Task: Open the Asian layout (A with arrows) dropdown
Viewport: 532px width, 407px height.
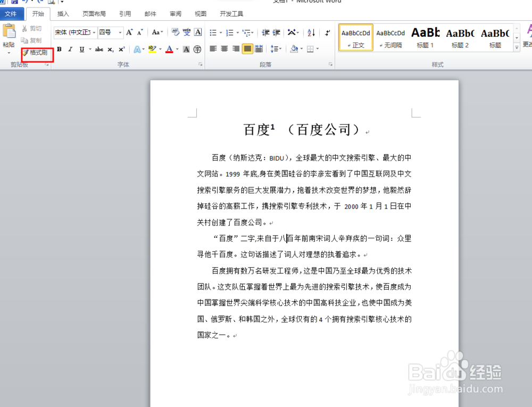Action: click(293, 32)
